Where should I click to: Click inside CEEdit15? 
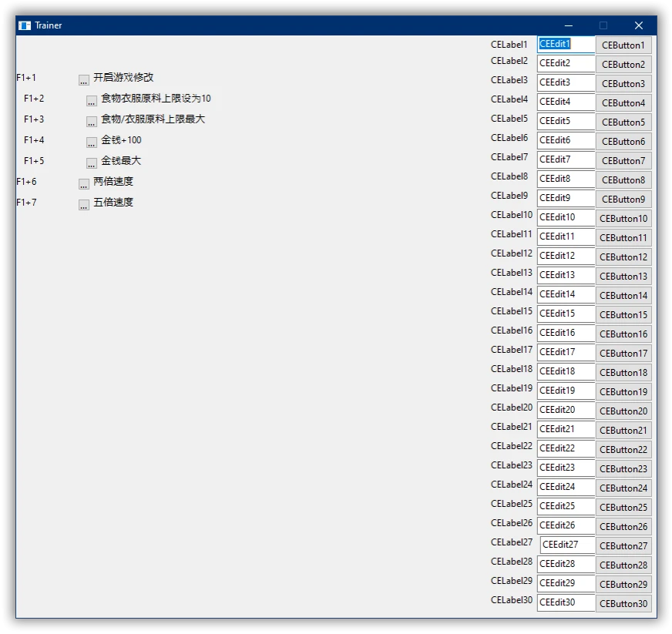[566, 314]
